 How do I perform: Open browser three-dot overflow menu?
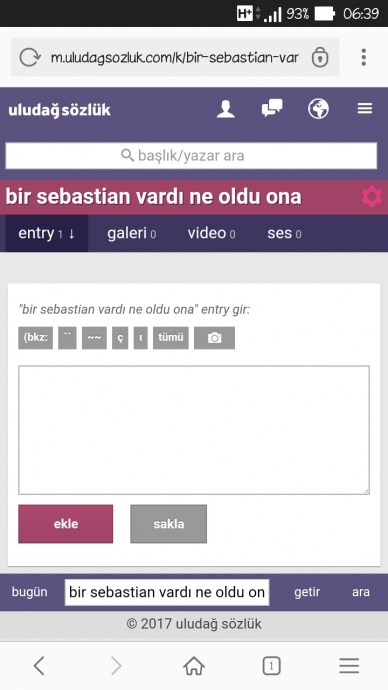tap(363, 57)
